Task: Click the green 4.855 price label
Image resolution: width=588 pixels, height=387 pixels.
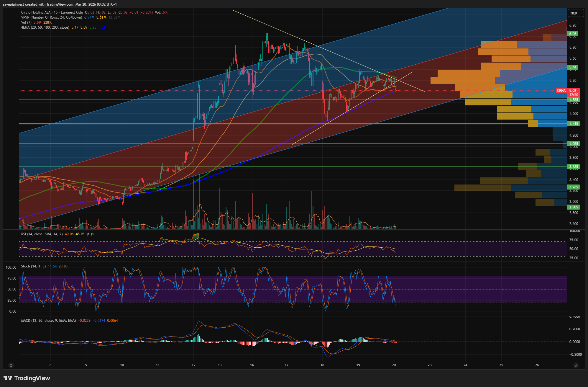Action: [x=574, y=100]
